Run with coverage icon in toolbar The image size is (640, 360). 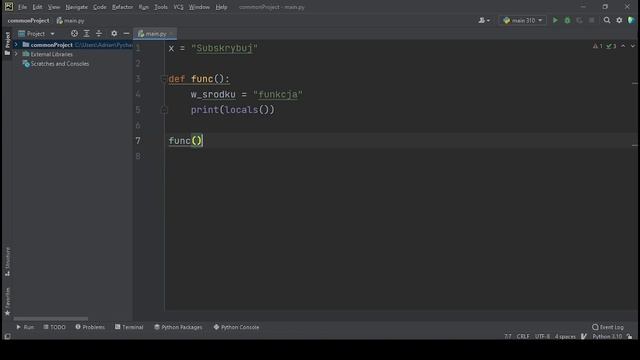(x=579, y=20)
